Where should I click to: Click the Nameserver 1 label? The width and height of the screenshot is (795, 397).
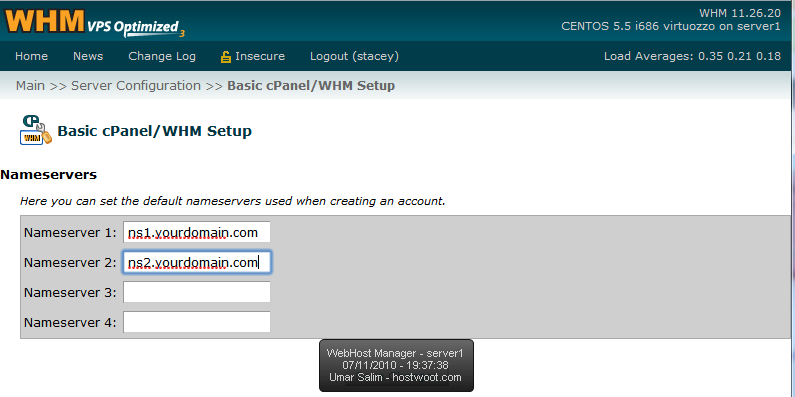[70, 233]
